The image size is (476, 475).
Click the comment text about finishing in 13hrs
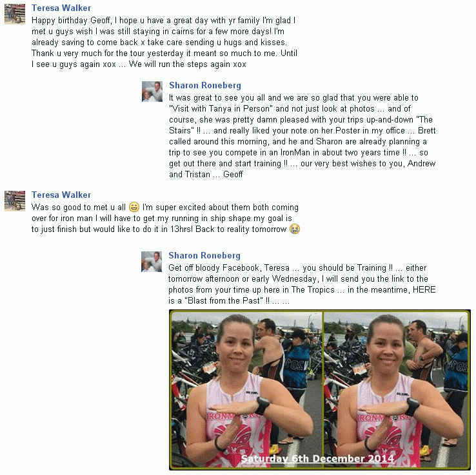(165, 218)
